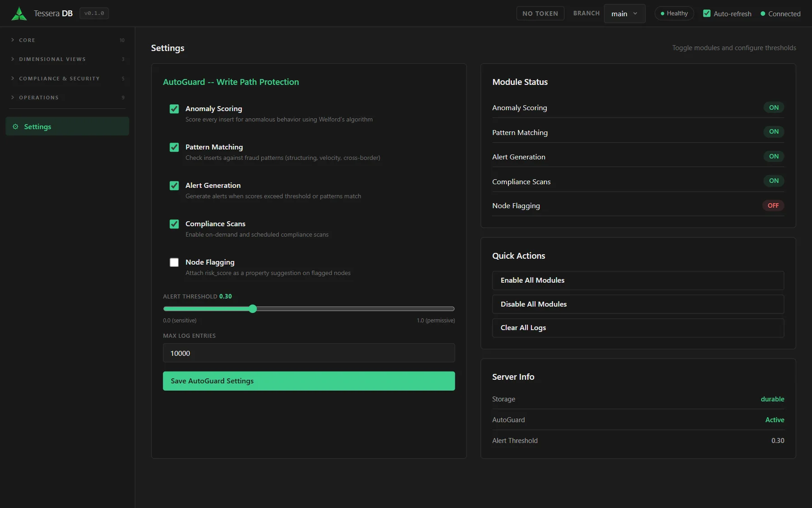Click the NO TOKEN button
812x508 pixels.
(x=540, y=14)
